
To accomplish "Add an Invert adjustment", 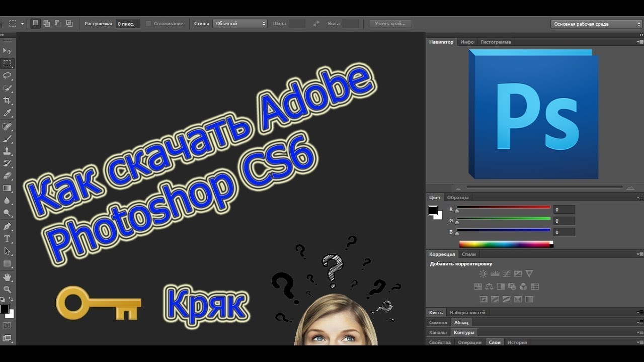I will click(484, 299).
